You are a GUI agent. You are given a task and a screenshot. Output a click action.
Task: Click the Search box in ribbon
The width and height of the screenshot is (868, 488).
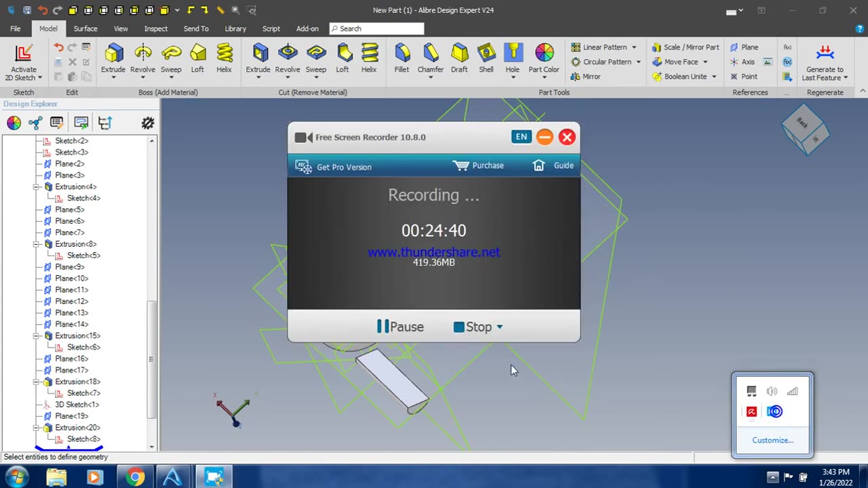click(377, 28)
